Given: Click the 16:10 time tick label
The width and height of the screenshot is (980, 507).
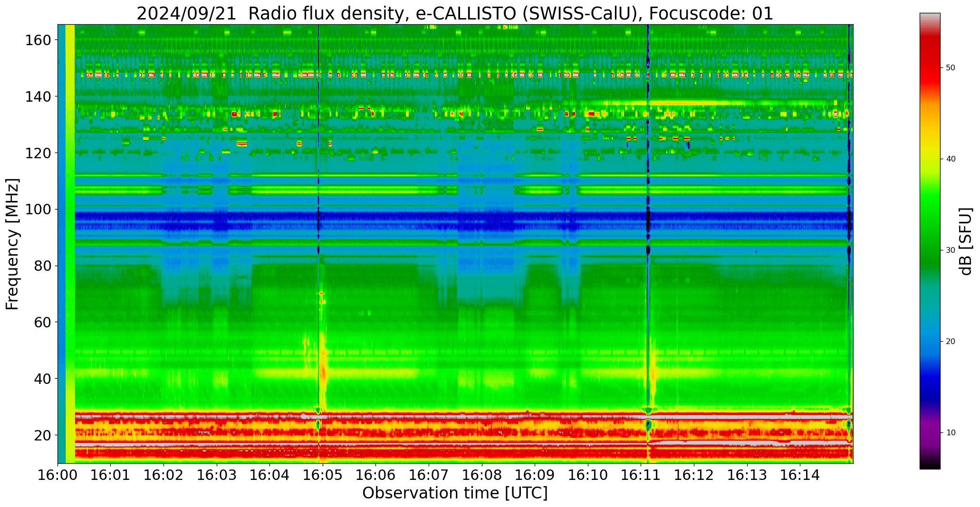Looking at the screenshot, I should (x=588, y=474).
